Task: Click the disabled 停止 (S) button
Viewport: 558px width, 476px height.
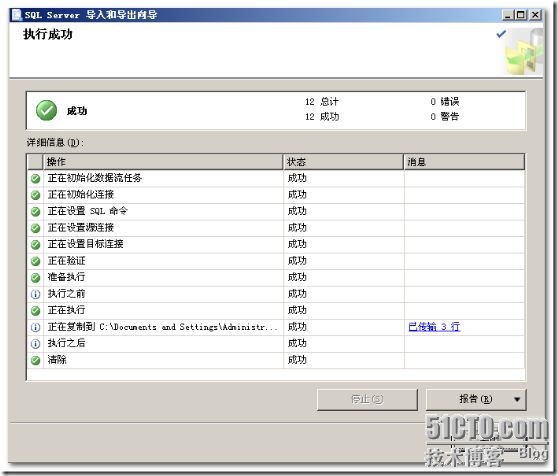Action: tap(367, 399)
